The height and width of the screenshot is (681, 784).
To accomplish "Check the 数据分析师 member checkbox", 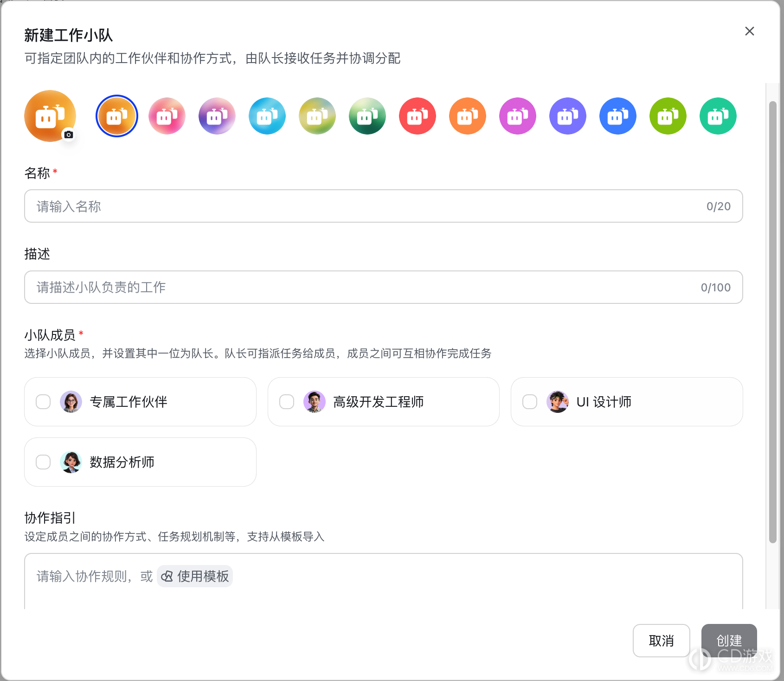I will pos(43,462).
